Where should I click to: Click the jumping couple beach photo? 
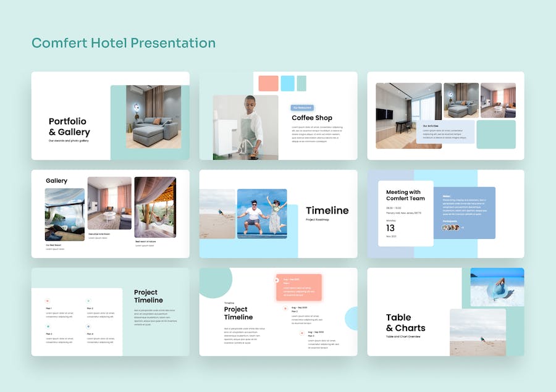[262, 214]
